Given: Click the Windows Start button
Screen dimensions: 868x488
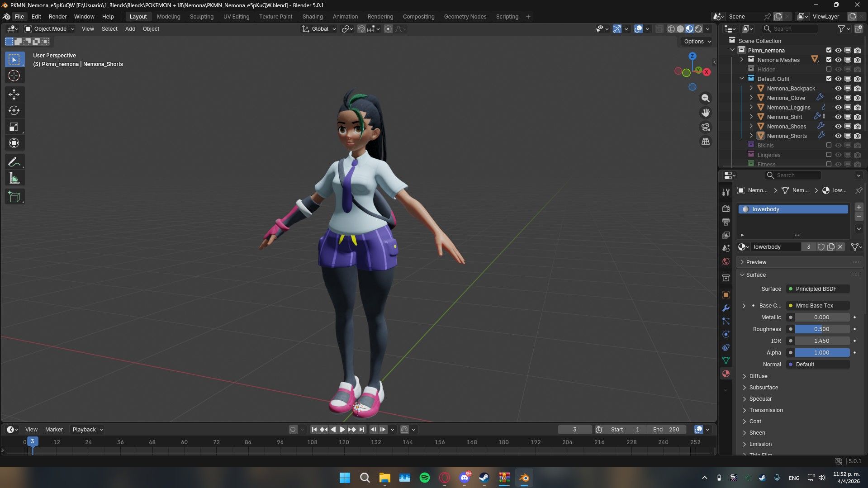Looking at the screenshot, I should 345,478.
